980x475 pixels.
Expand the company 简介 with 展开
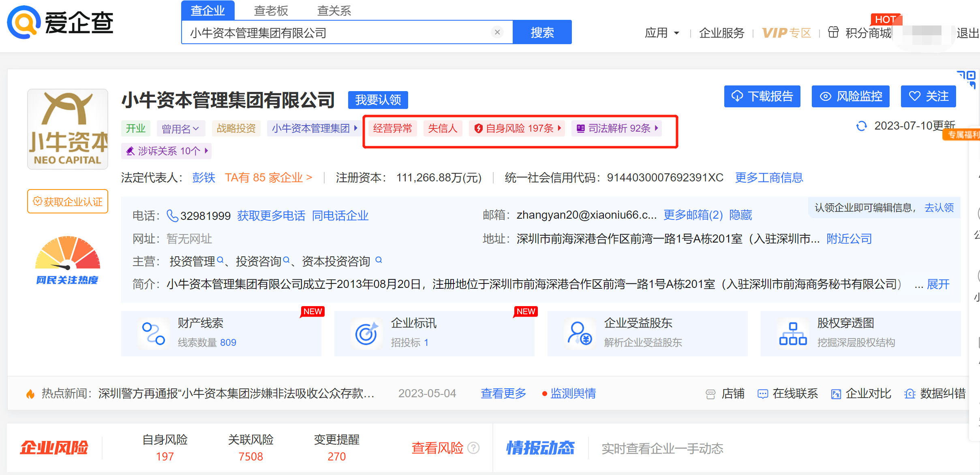click(938, 284)
